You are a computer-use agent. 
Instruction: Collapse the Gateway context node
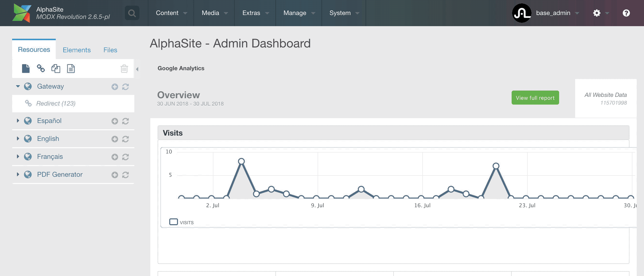tap(18, 86)
